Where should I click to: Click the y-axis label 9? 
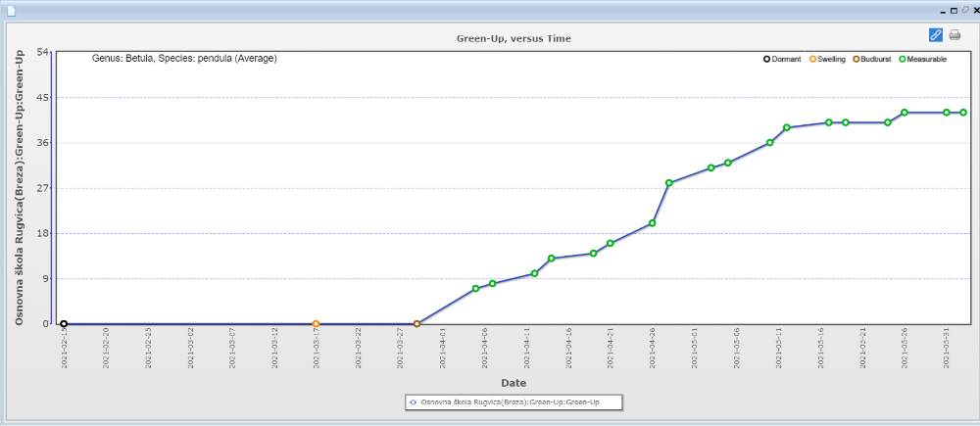click(45, 278)
